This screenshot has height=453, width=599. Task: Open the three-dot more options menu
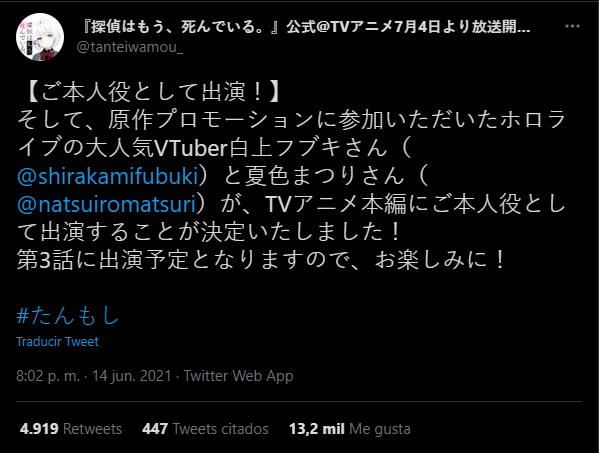point(572,26)
